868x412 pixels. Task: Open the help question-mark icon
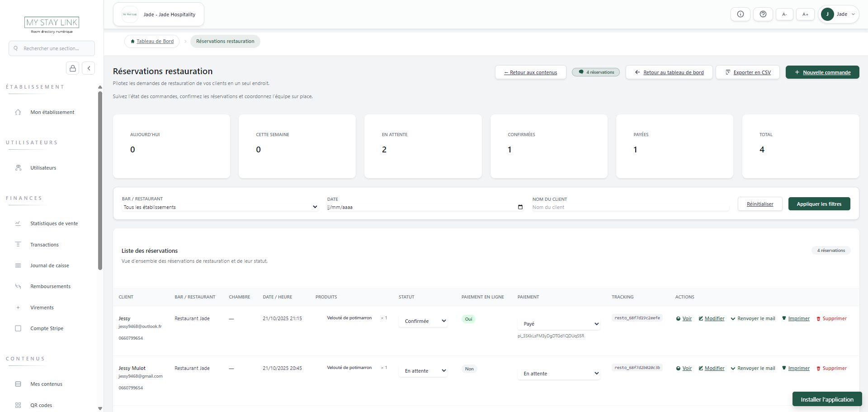tap(763, 14)
